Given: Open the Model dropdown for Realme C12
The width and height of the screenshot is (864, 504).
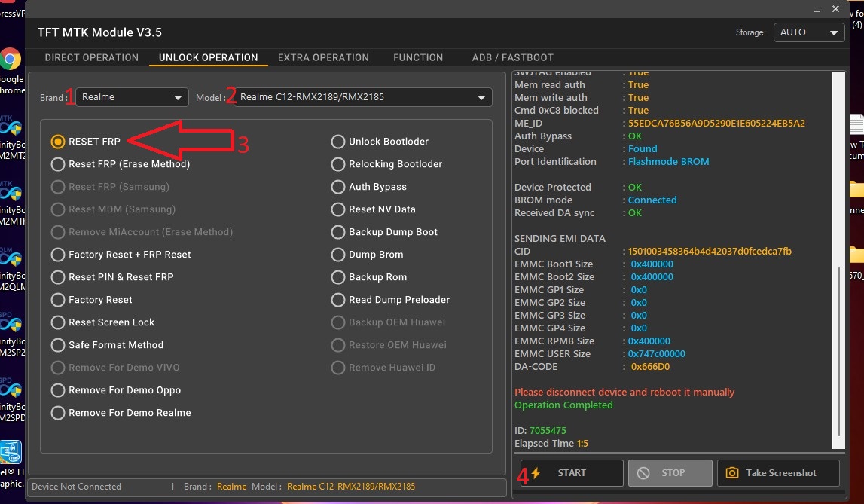Looking at the screenshot, I should point(363,97).
